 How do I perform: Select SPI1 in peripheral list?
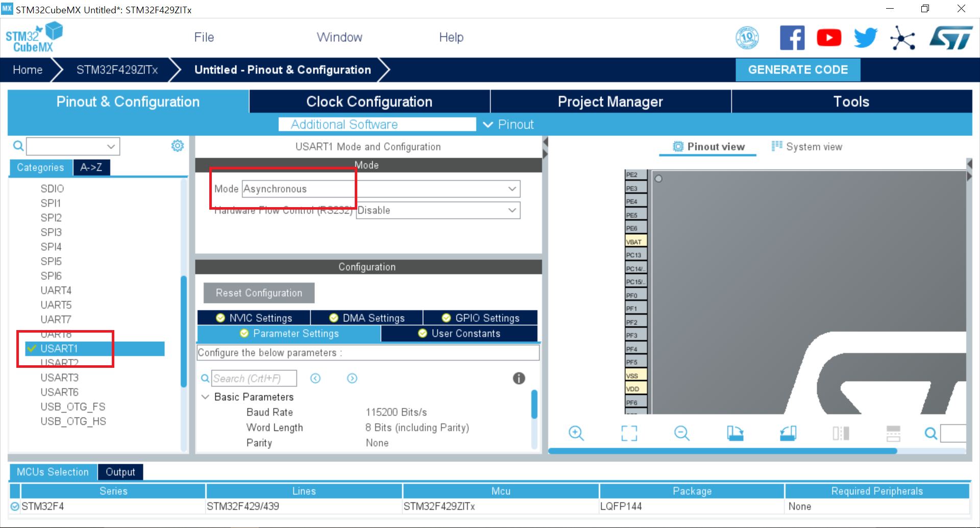(x=51, y=203)
